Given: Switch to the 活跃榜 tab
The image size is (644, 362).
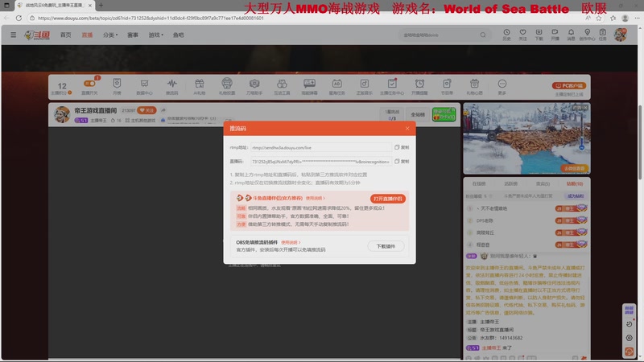Looking at the screenshot, I should click(x=510, y=184).
